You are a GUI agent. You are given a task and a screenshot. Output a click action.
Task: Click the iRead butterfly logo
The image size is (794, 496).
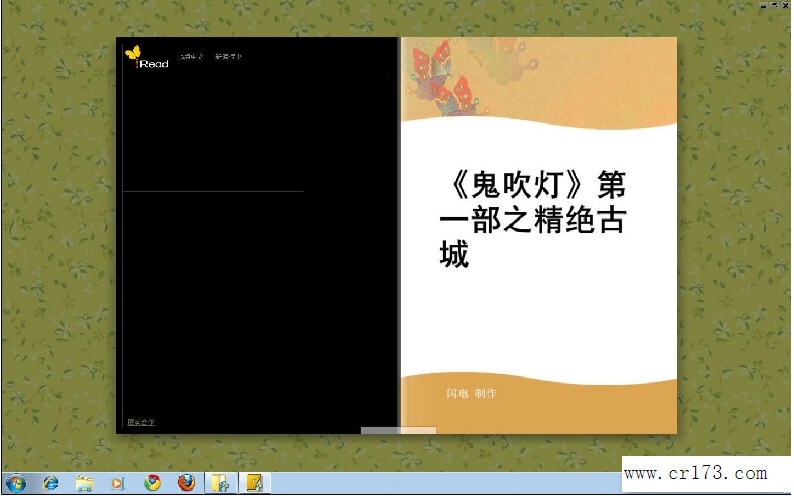click(x=146, y=57)
